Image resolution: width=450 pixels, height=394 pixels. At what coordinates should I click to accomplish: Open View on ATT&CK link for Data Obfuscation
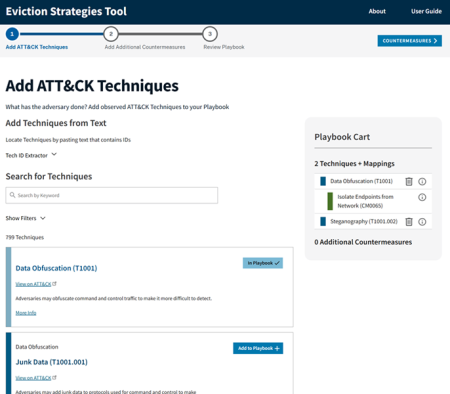click(x=33, y=284)
